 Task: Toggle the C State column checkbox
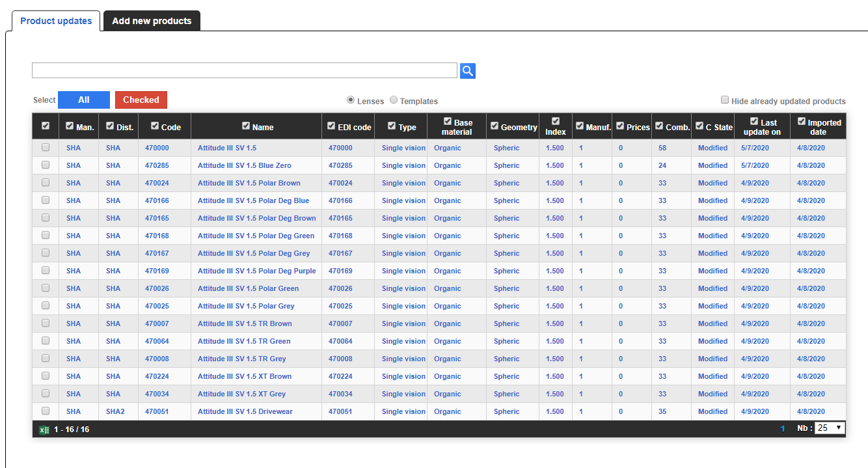[699, 126]
